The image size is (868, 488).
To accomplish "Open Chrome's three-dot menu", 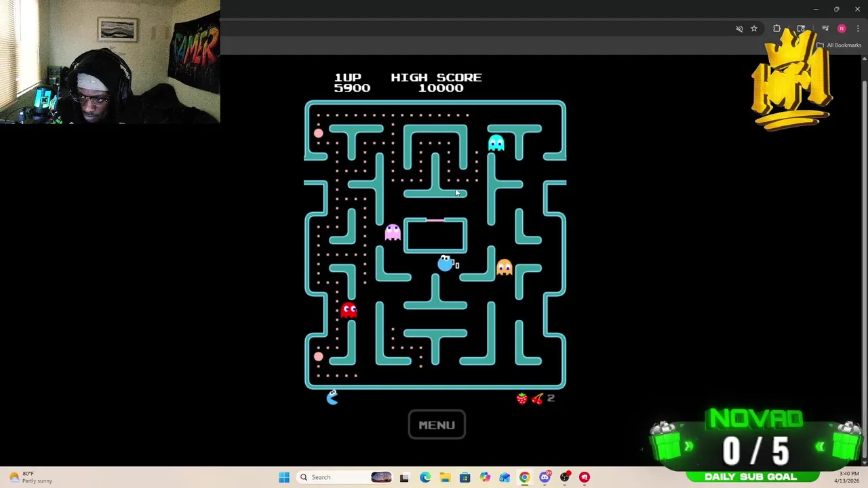I will point(858,28).
